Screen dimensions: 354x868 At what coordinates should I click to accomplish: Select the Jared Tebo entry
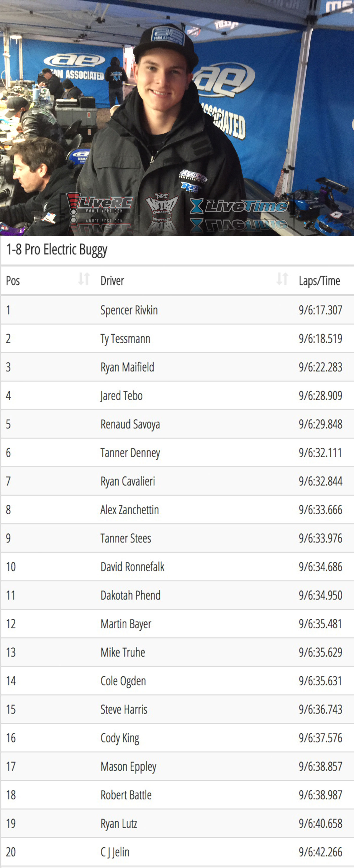(177, 396)
